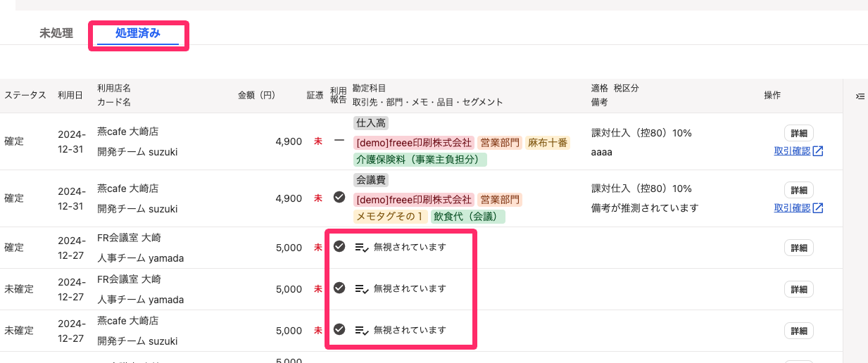Open 詳細 for the 仕入高 row
The height and width of the screenshot is (363, 868).
[x=799, y=133]
